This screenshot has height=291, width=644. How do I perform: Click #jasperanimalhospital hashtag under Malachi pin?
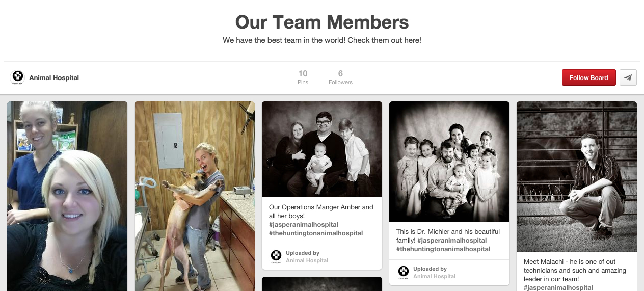click(x=558, y=287)
